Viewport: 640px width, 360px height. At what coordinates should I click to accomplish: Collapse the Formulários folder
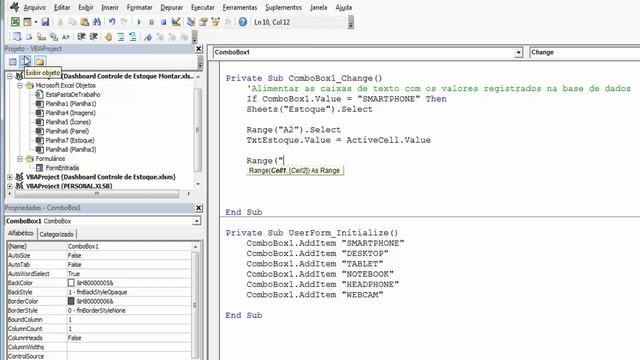coord(20,158)
